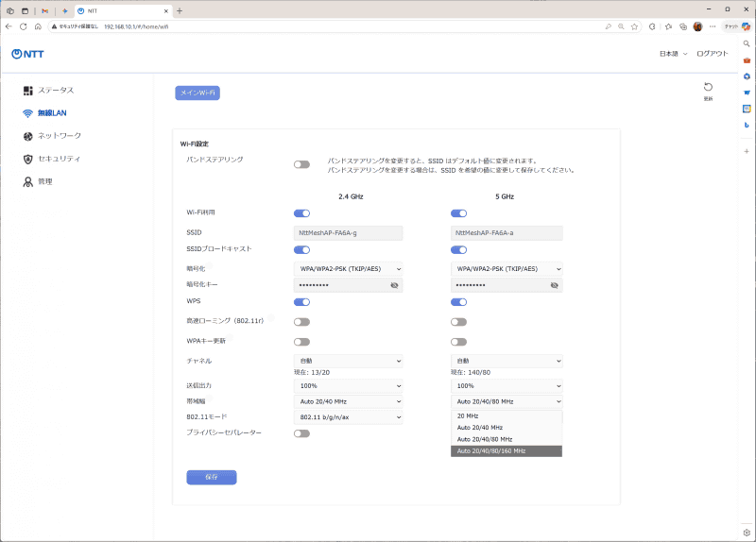Click the address bar URL 192.168.10.1
The width and height of the screenshot is (756, 542).
point(136,27)
